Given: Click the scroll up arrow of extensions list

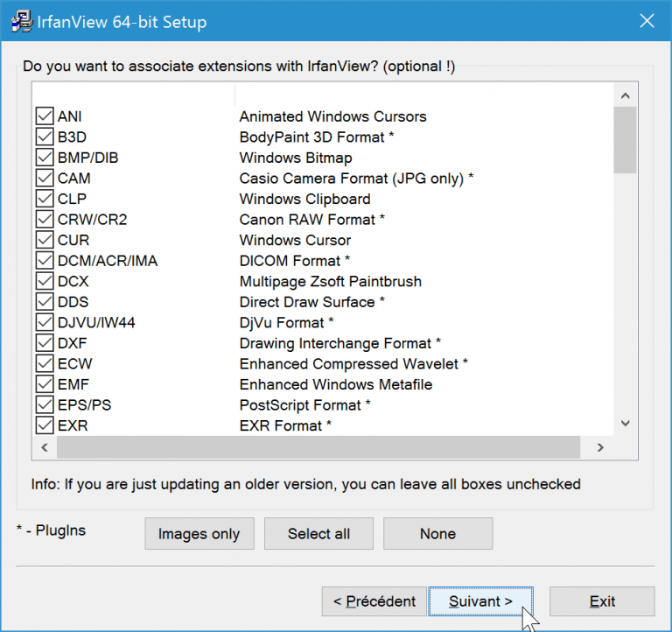Looking at the screenshot, I should click(625, 95).
